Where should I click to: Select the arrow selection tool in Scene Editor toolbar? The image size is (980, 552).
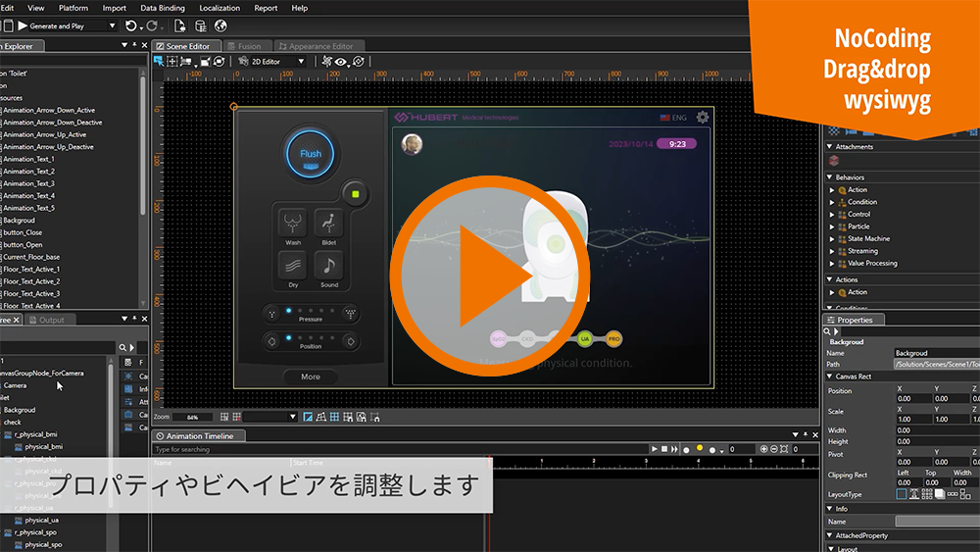coord(159,61)
